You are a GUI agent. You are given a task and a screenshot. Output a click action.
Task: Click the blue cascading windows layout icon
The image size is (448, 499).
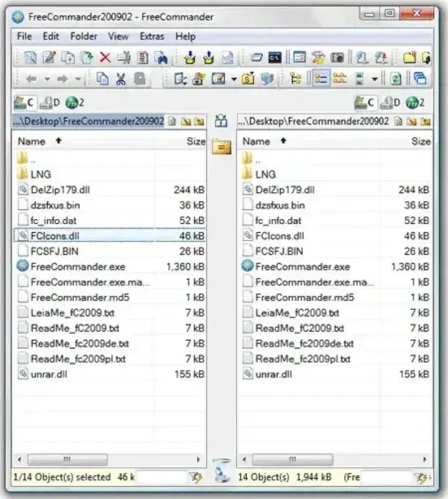pyautogui.click(x=420, y=78)
